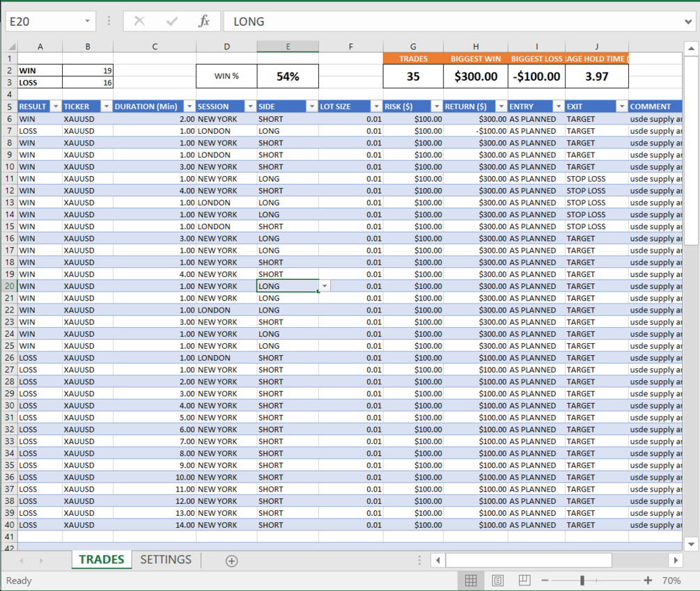
Task: Select Page Break Preview icon
Action: 523,581
